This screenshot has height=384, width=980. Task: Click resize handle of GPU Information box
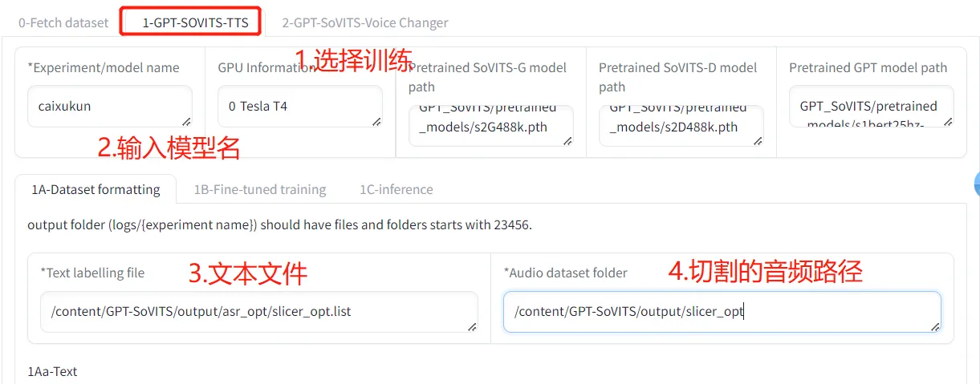[x=376, y=121]
